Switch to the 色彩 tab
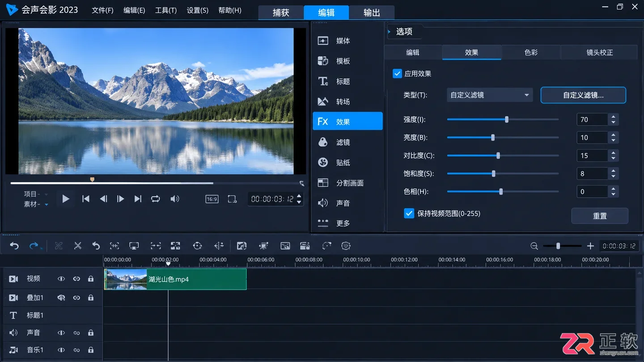 (x=531, y=52)
